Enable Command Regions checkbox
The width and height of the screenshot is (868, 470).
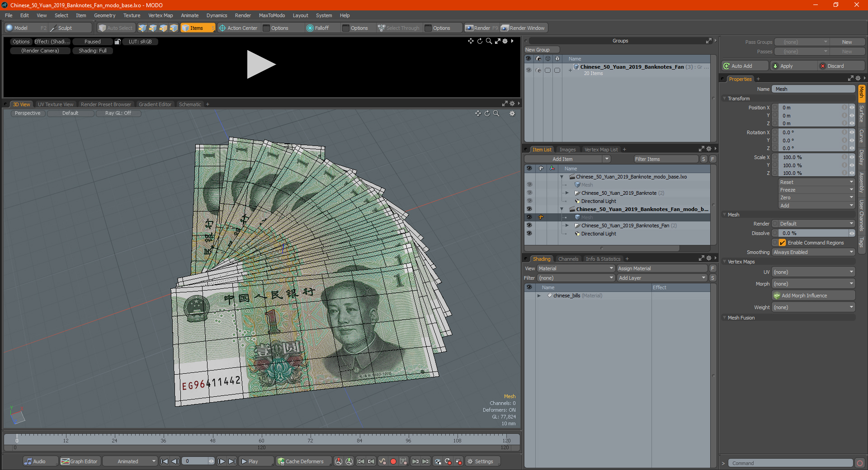[x=782, y=243]
